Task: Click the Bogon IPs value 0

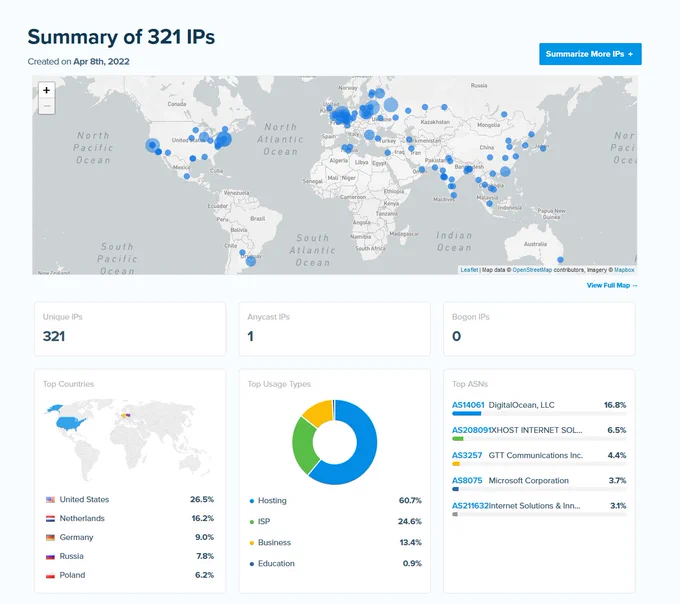Action: (x=456, y=336)
